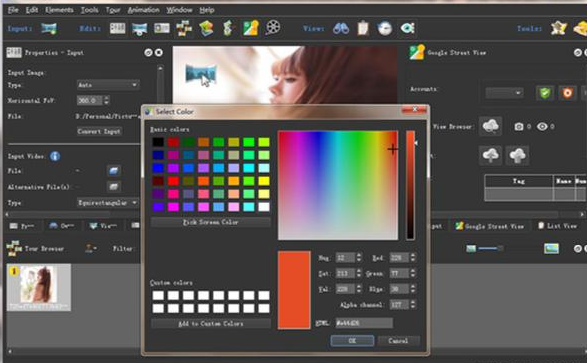Click the camera icon near View Browser
This screenshot has height=363, width=587.
(518, 127)
